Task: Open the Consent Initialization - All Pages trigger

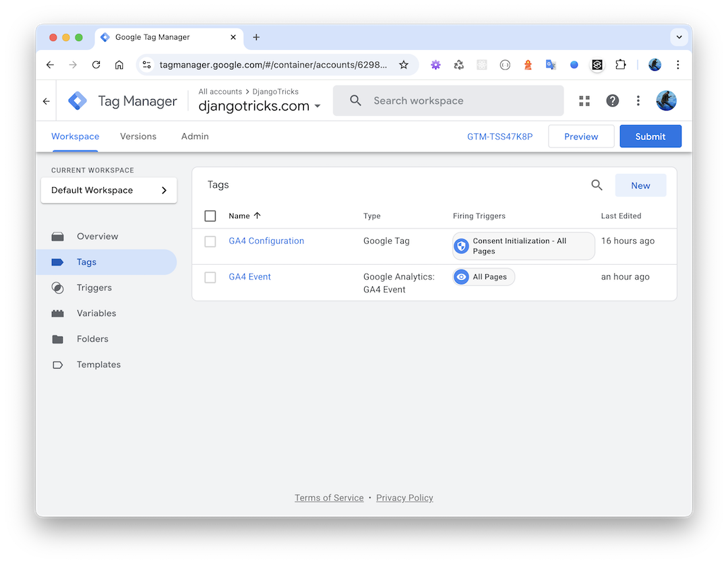Action: click(x=524, y=246)
